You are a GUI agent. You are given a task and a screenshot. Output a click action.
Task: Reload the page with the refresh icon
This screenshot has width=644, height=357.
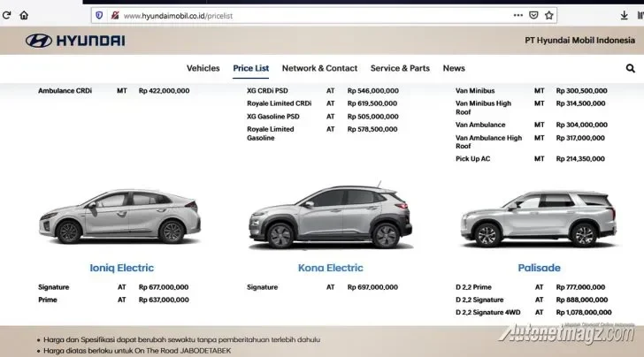[x=6, y=16]
